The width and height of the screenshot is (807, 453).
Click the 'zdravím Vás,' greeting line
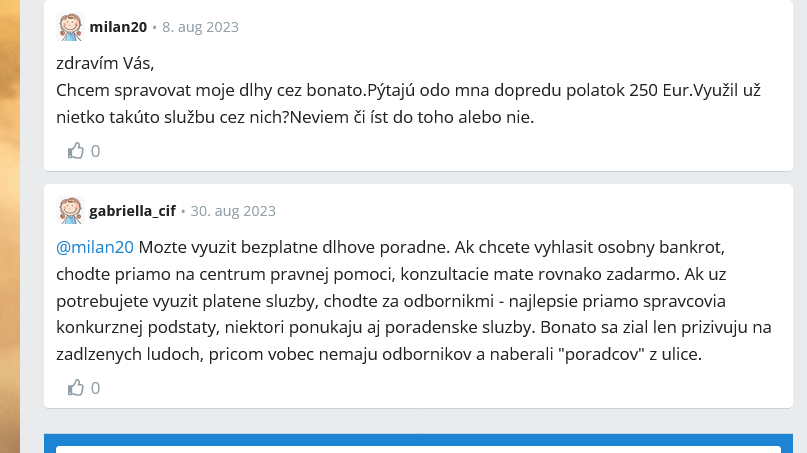tap(105, 63)
